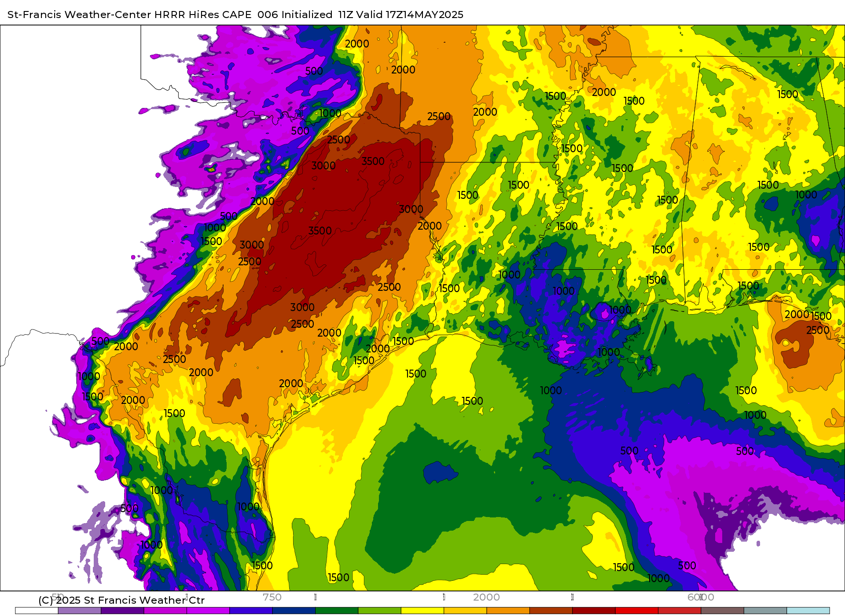Select the medium gray legend swatch

click(765, 611)
